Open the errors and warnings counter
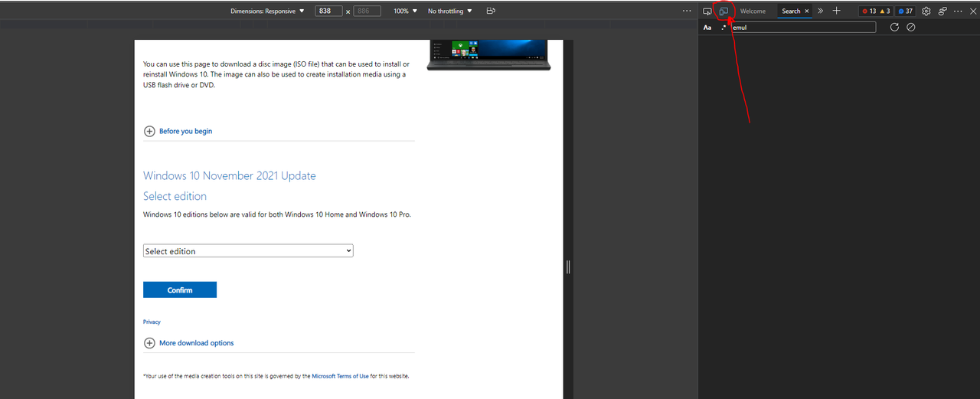The height and width of the screenshot is (399, 980). pos(876,11)
